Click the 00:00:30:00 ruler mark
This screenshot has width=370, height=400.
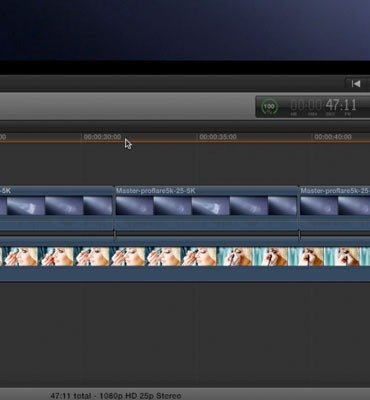tap(102, 137)
